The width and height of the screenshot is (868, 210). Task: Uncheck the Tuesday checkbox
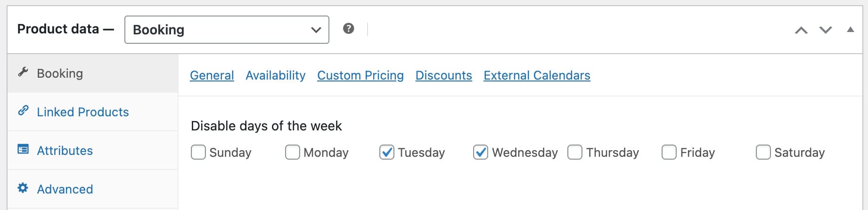tap(387, 152)
